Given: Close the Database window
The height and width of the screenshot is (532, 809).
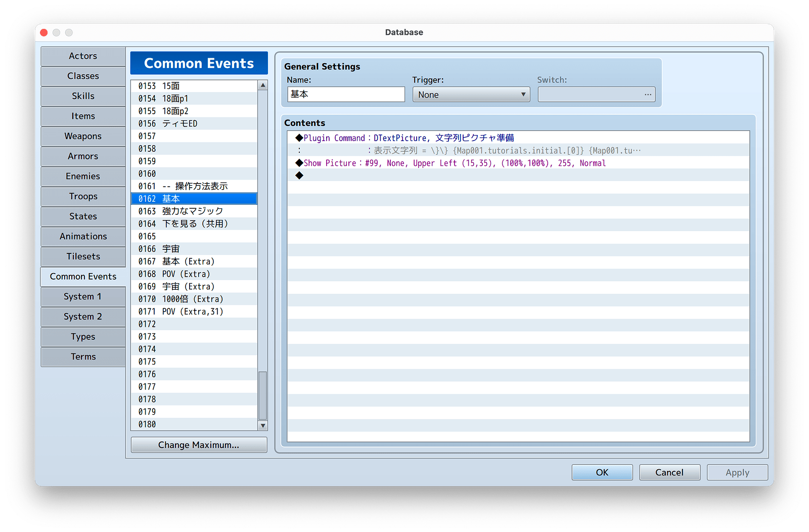Looking at the screenshot, I should (44, 32).
